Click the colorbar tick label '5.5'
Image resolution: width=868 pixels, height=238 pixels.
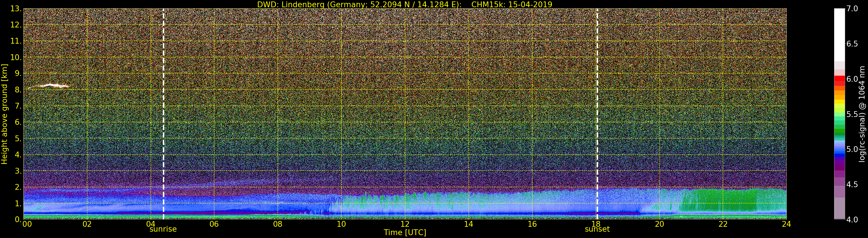(x=852, y=114)
